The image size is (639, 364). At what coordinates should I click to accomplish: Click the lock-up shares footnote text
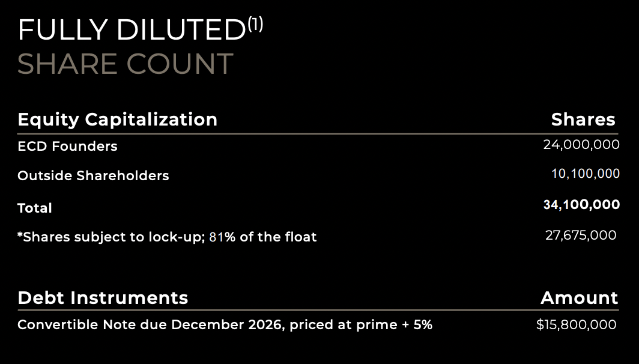click(x=167, y=237)
